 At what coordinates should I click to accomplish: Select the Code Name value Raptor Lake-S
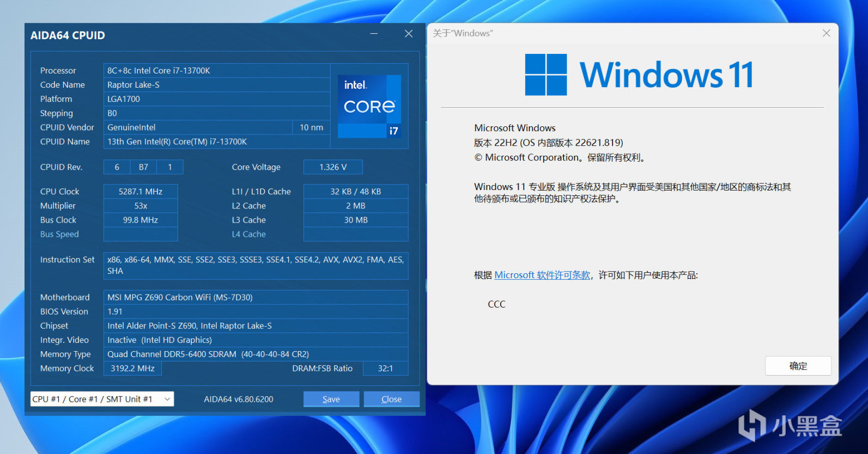coord(217,85)
